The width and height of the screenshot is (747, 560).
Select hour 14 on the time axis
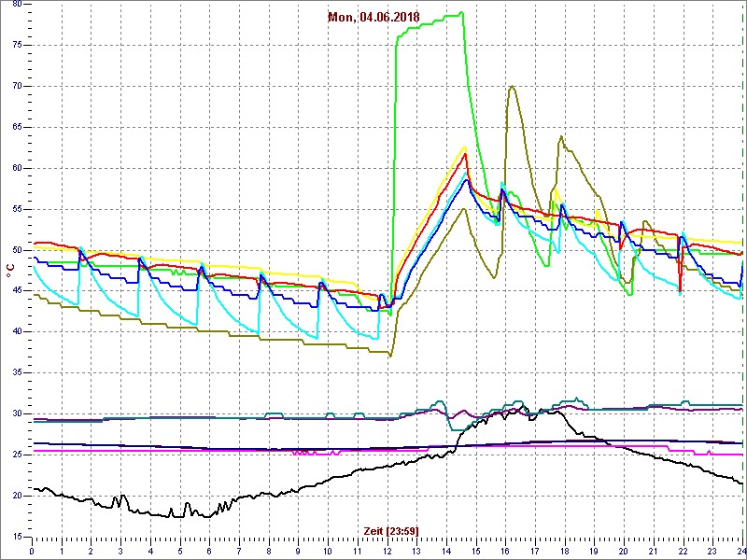[x=446, y=552]
